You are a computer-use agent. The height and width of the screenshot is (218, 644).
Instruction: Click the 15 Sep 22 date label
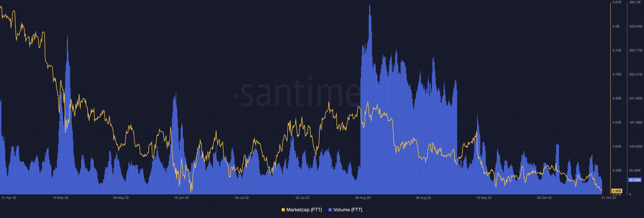484,198
